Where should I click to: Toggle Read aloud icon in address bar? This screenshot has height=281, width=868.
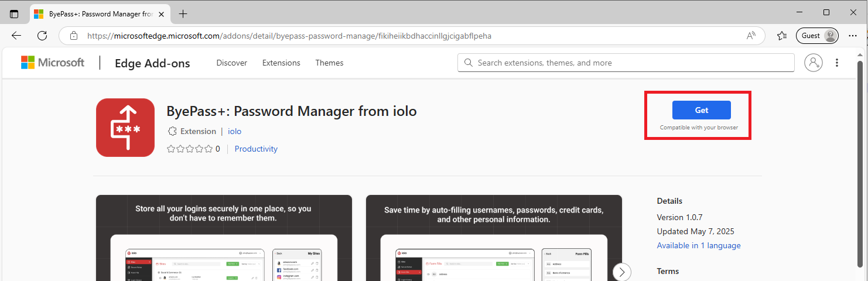751,36
